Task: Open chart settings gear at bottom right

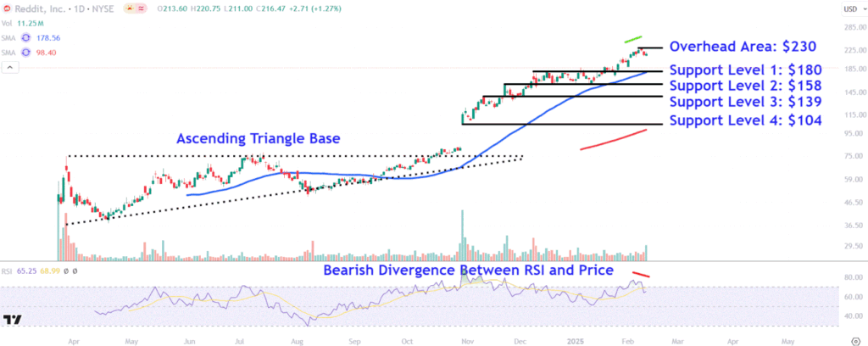Action: pos(856,336)
